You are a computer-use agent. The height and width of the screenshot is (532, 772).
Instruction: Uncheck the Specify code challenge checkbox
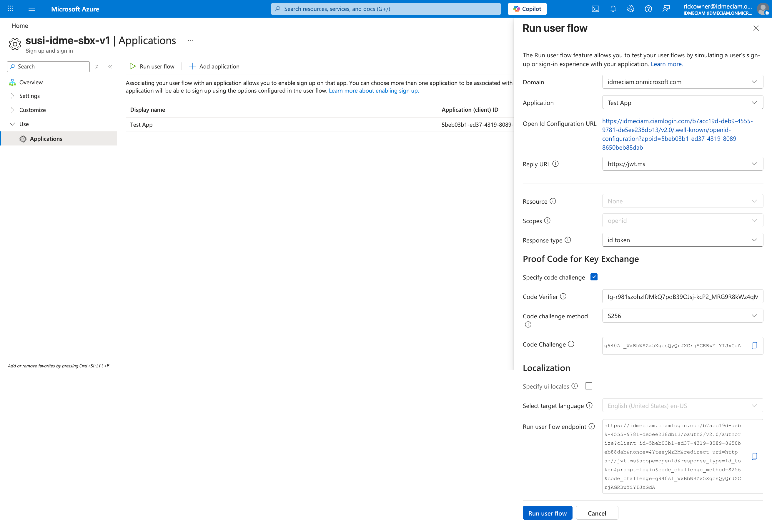pyautogui.click(x=593, y=277)
